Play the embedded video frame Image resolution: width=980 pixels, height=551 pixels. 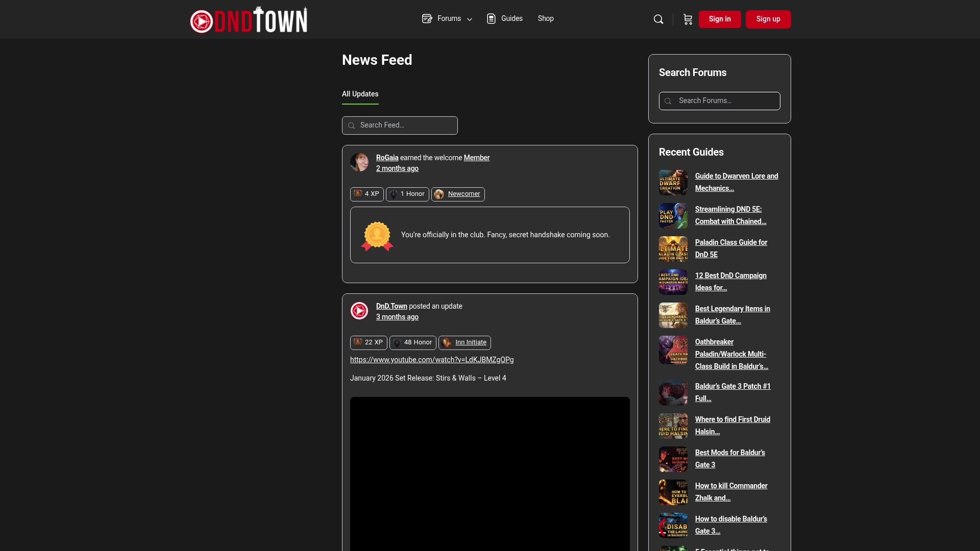coord(490,474)
